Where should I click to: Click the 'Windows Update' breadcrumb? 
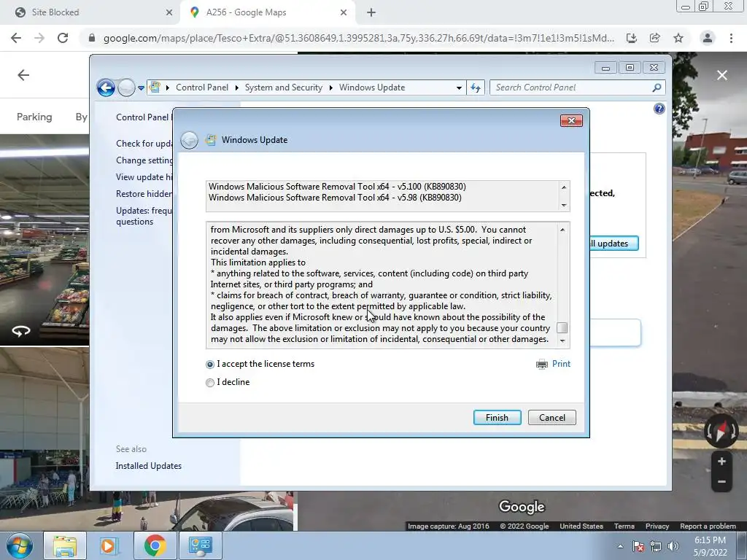[x=372, y=87]
